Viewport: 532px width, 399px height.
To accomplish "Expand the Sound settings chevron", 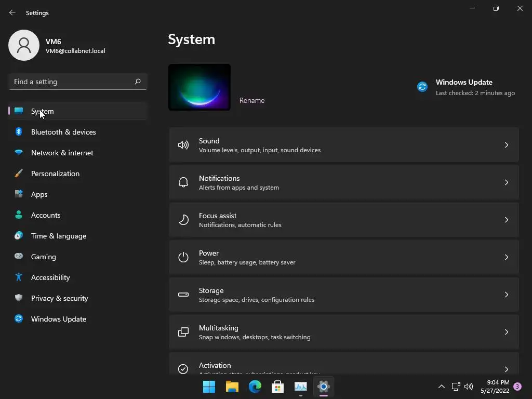I will click(x=506, y=145).
